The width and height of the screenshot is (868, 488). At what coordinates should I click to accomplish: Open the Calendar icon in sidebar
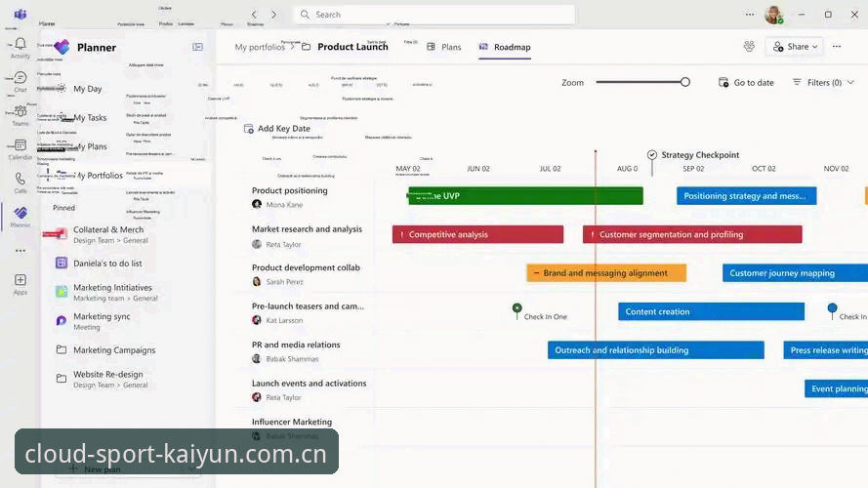(x=21, y=145)
